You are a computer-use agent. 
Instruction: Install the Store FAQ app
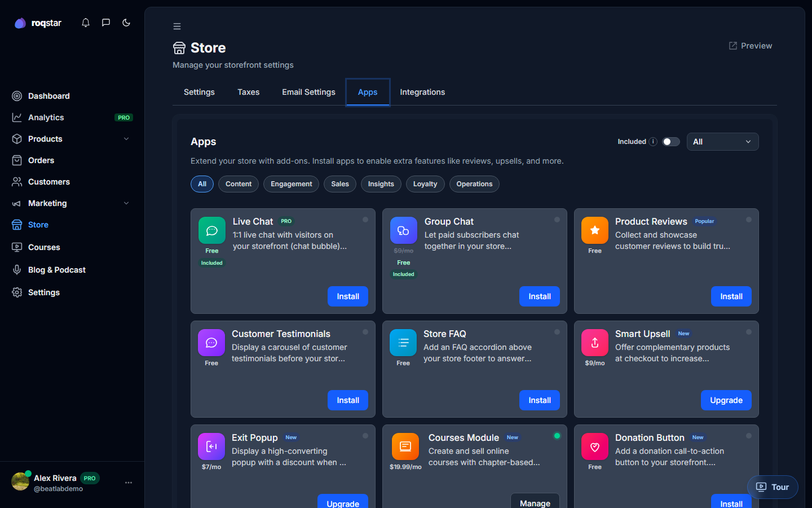(540, 400)
